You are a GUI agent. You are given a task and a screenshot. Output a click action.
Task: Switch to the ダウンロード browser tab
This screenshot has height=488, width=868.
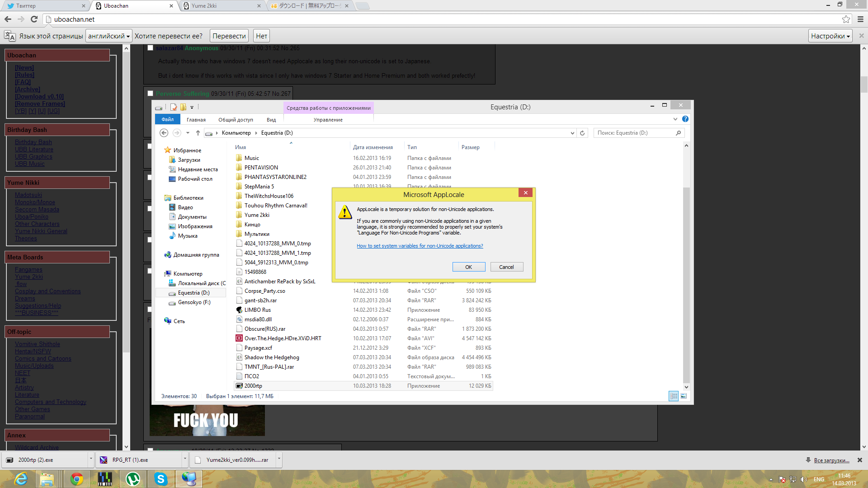(309, 6)
